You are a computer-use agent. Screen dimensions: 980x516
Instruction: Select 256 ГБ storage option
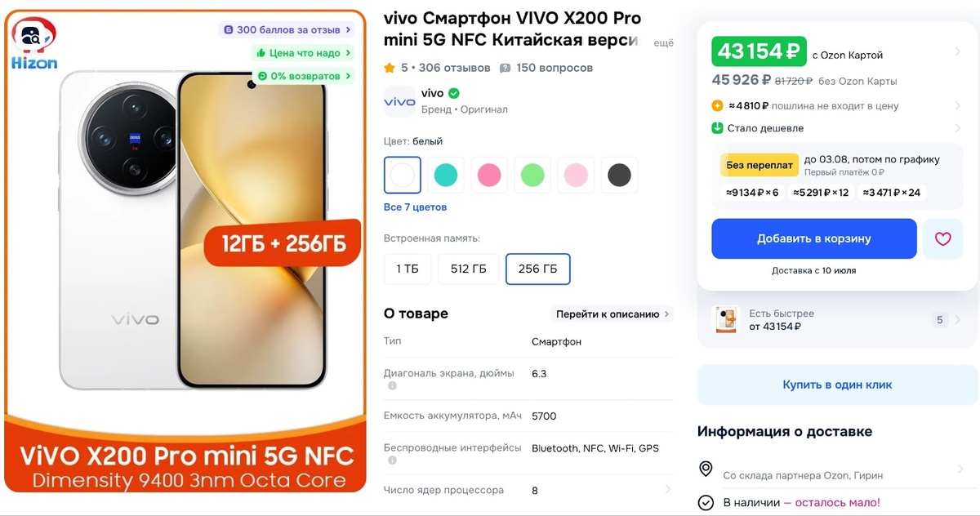[538, 269]
